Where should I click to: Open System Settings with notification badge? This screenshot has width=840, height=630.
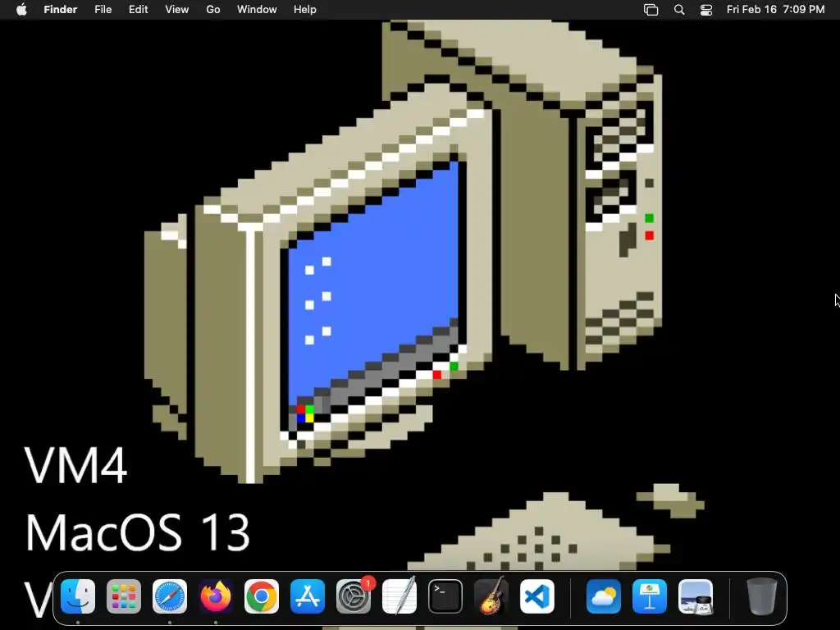click(x=354, y=596)
